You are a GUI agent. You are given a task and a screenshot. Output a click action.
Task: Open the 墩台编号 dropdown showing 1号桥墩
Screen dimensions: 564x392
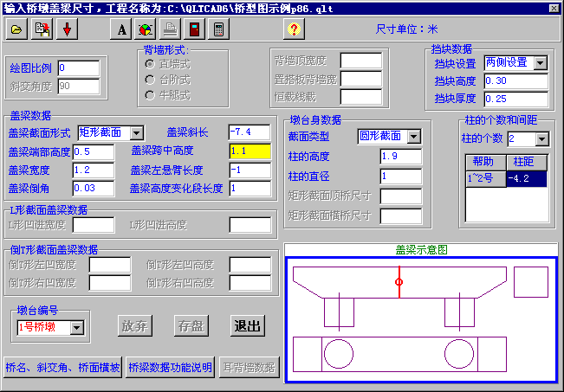(x=76, y=327)
